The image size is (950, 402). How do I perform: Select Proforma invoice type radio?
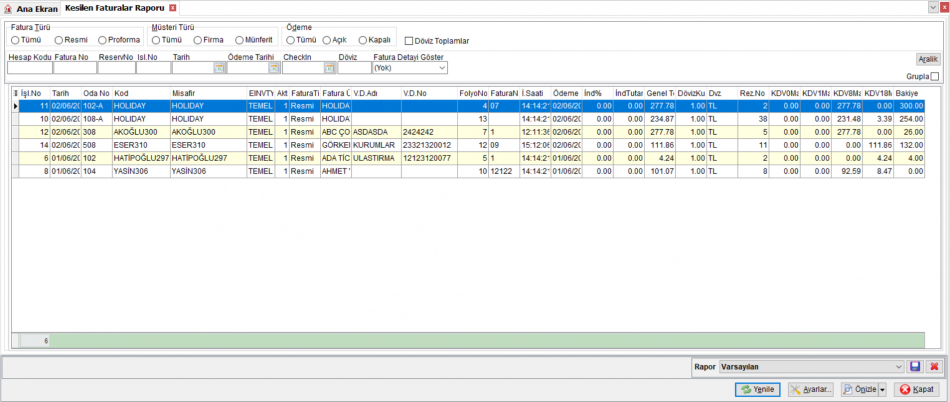102,40
